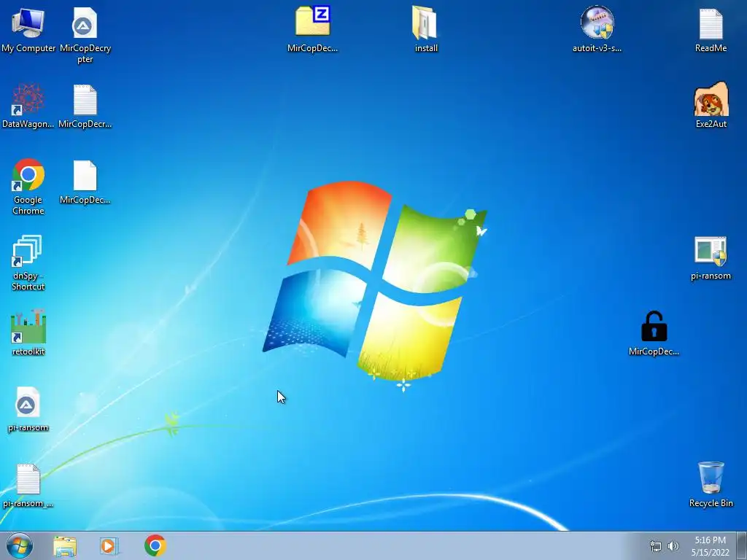Launch Windows Media Player from taskbar

click(x=109, y=546)
